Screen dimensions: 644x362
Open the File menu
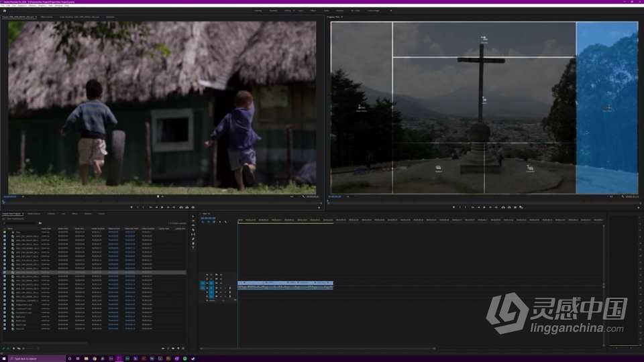click(x=3, y=5)
